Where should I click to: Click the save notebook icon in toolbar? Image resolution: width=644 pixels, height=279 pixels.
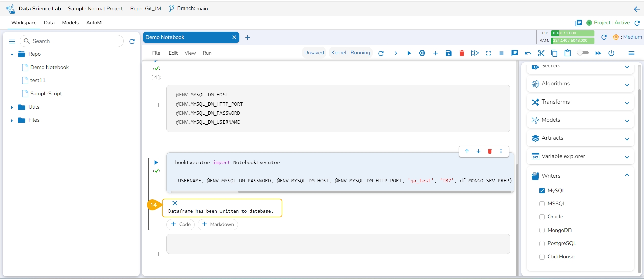(448, 53)
